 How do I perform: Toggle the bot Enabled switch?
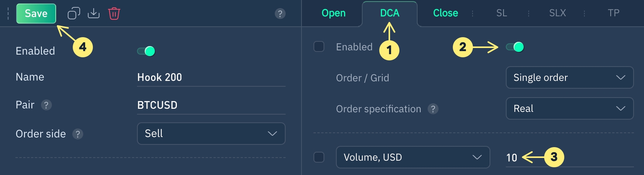[x=146, y=51]
